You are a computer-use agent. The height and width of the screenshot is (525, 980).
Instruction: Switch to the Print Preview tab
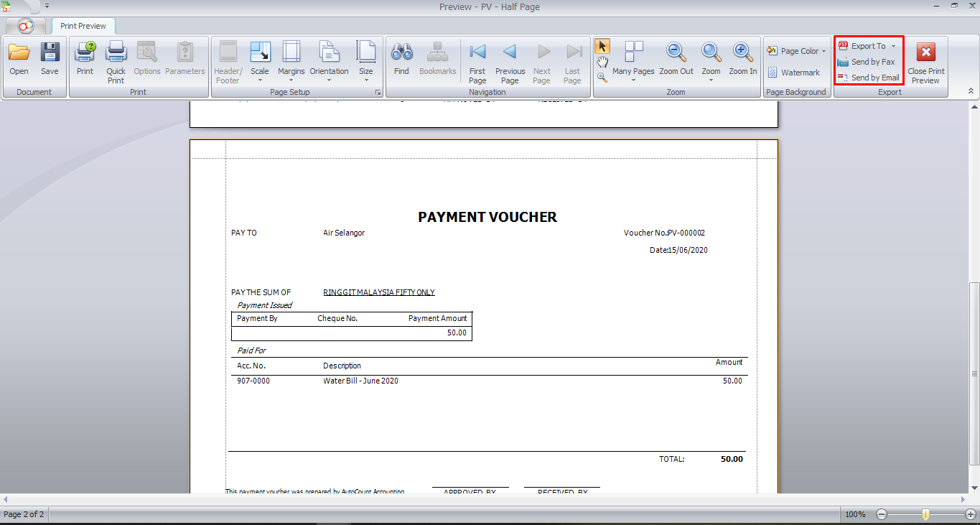point(83,26)
